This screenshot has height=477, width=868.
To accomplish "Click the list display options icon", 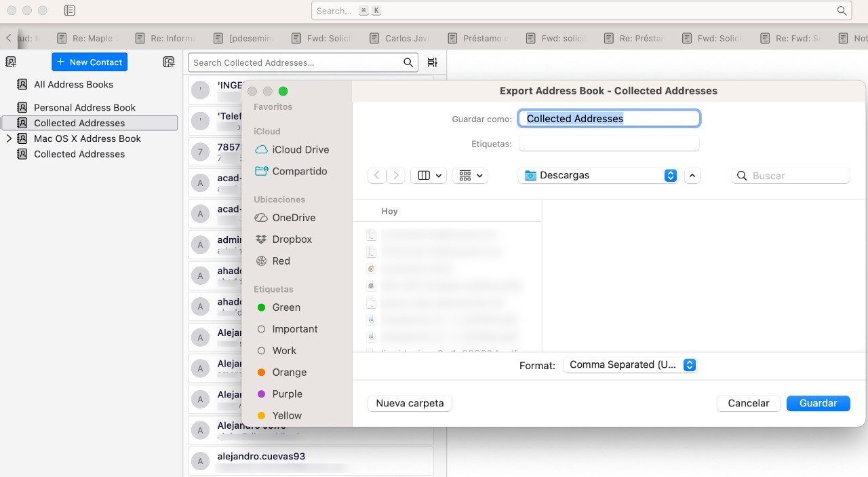I will tap(432, 62).
